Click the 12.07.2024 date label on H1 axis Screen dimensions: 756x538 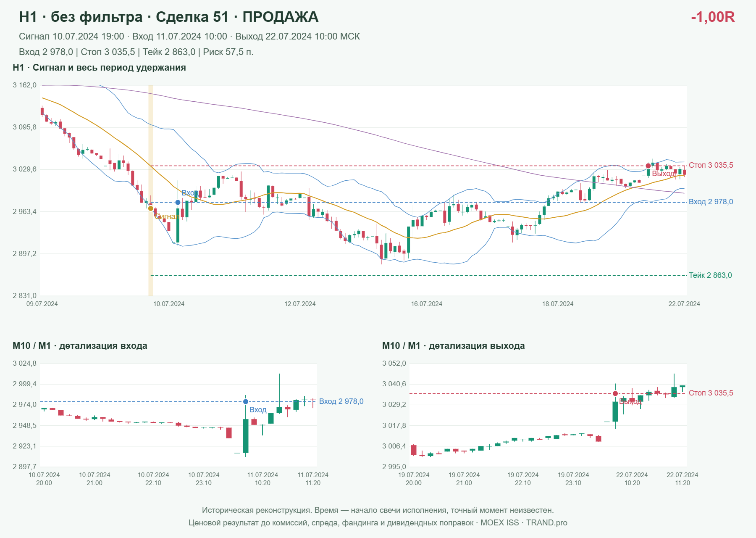click(x=300, y=304)
